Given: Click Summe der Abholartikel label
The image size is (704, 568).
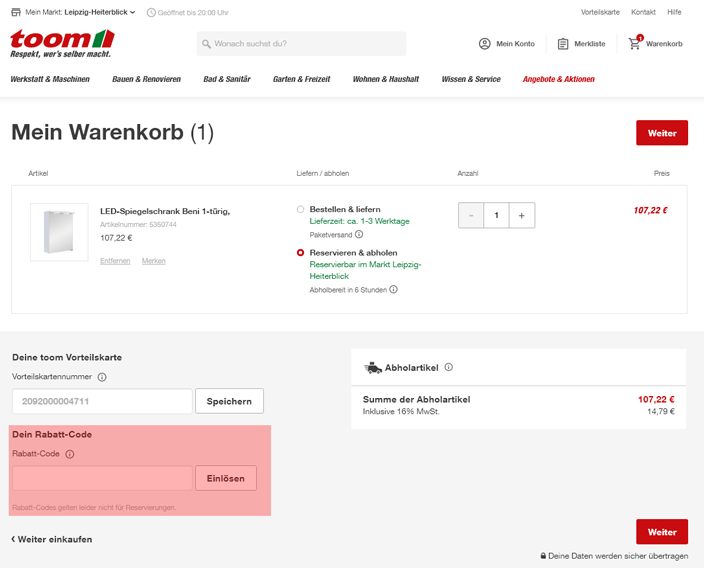Looking at the screenshot, I should pos(417,399).
